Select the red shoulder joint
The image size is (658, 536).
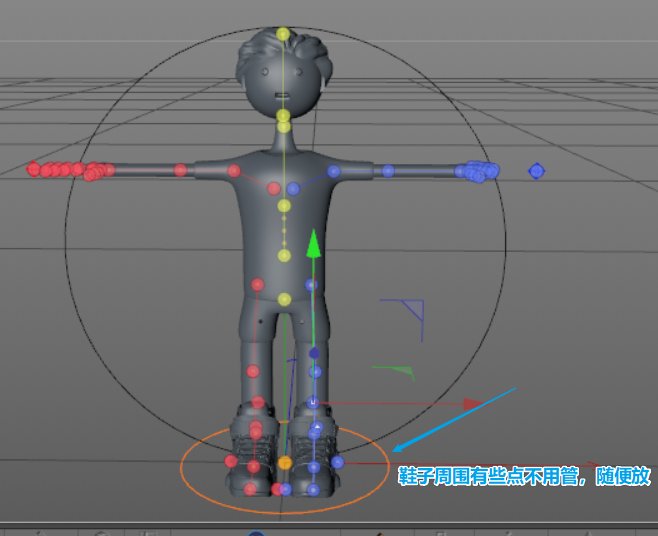234,170
